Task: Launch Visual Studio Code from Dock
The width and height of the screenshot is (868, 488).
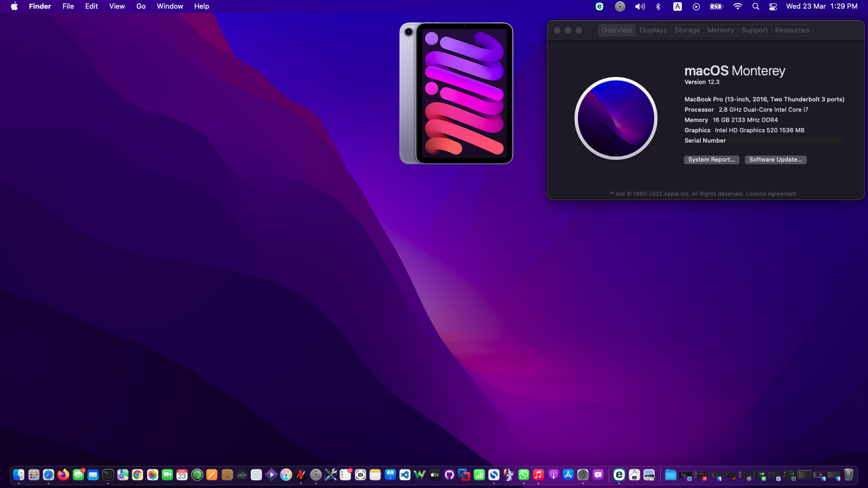Action: pos(405,475)
